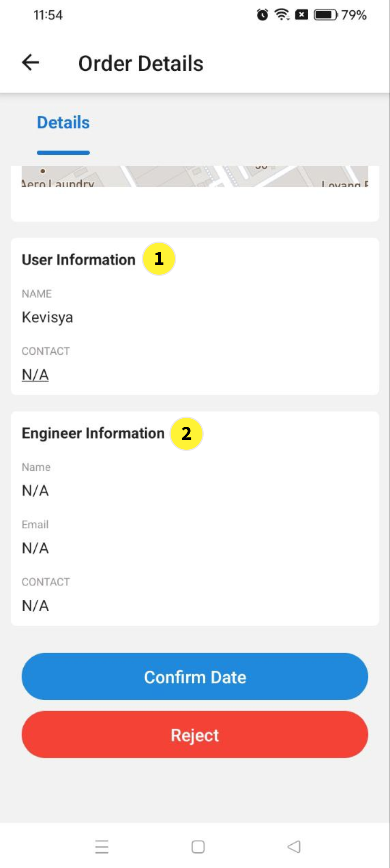Click yellow marker number 2
This screenshot has height=868, width=390.
(x=186, y=433)
